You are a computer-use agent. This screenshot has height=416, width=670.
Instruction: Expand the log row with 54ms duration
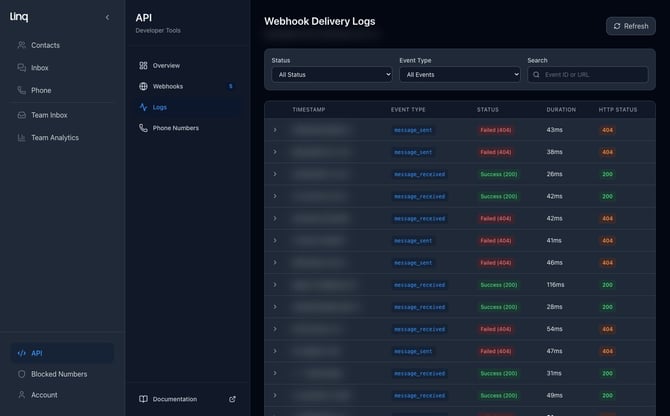click(275, 329)
